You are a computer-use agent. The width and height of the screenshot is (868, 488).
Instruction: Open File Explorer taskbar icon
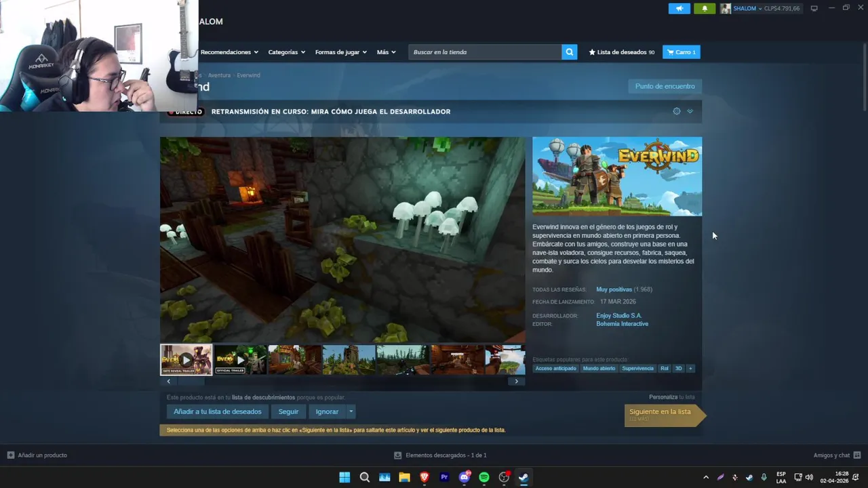click(x=404, y=477)
